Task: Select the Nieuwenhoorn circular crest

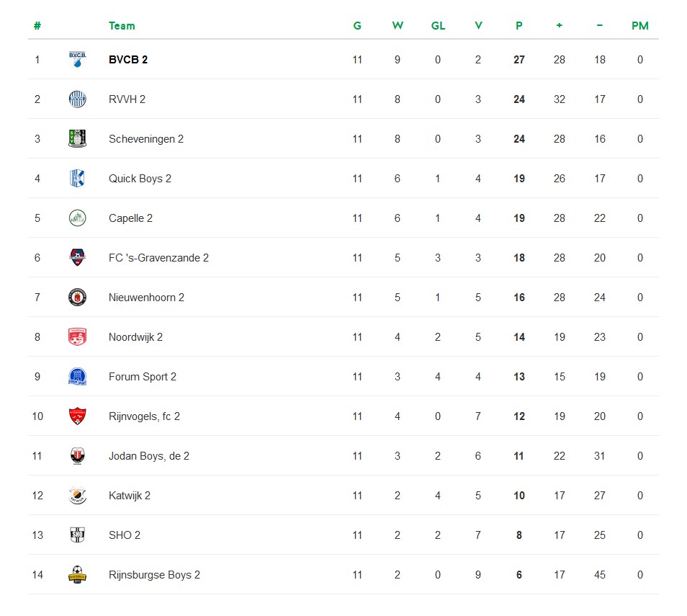Action: 78,298
